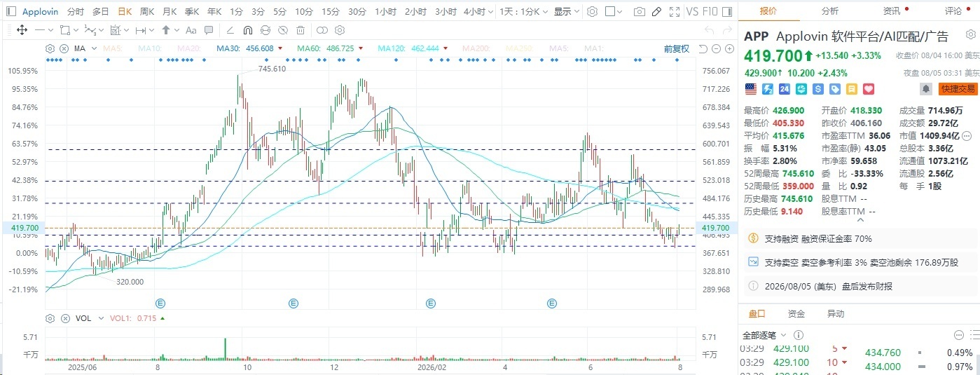The image size is (980, 375).
Task: Add stock to favorites heart icon
Action: coord(868,89)
